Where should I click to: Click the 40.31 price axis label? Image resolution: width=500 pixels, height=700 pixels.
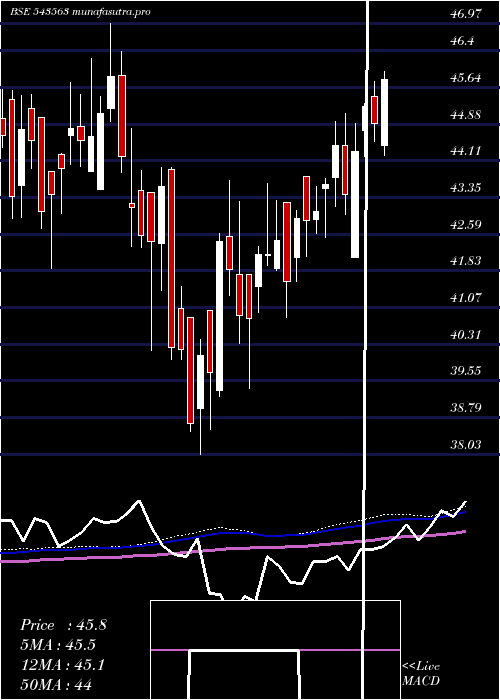(466, 334)
